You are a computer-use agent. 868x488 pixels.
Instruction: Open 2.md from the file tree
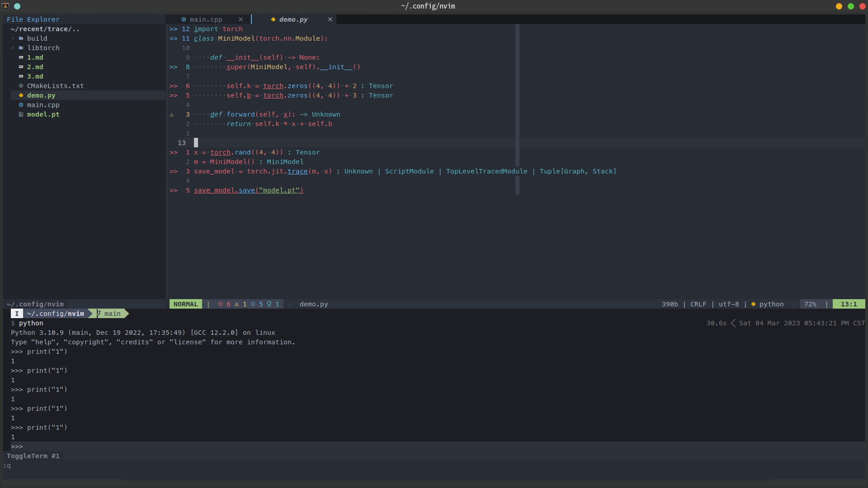coord(35,67)
